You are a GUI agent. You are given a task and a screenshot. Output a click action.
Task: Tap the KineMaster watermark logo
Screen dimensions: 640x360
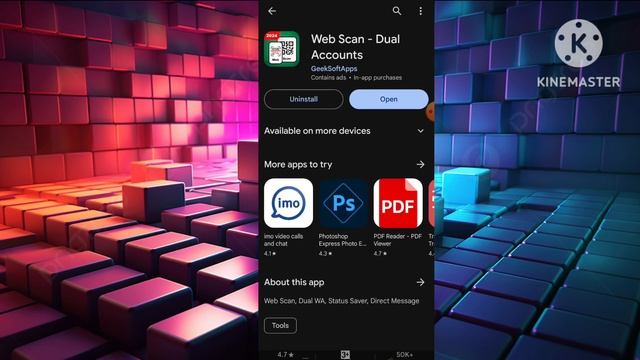pos(578,54)
